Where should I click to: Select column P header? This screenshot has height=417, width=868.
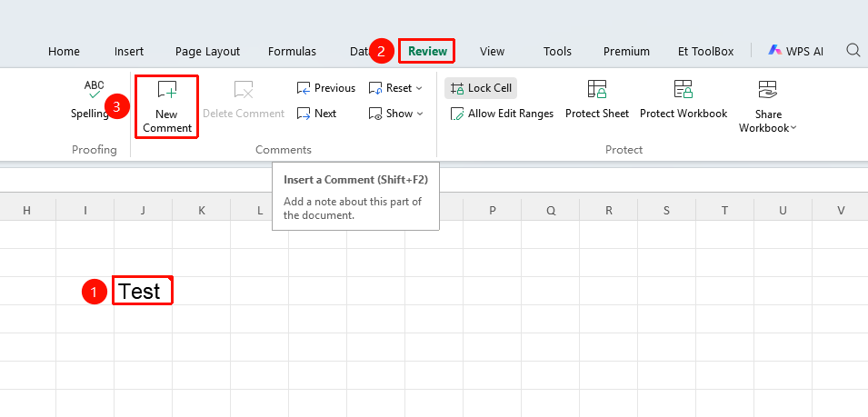[x=492, y=210]
